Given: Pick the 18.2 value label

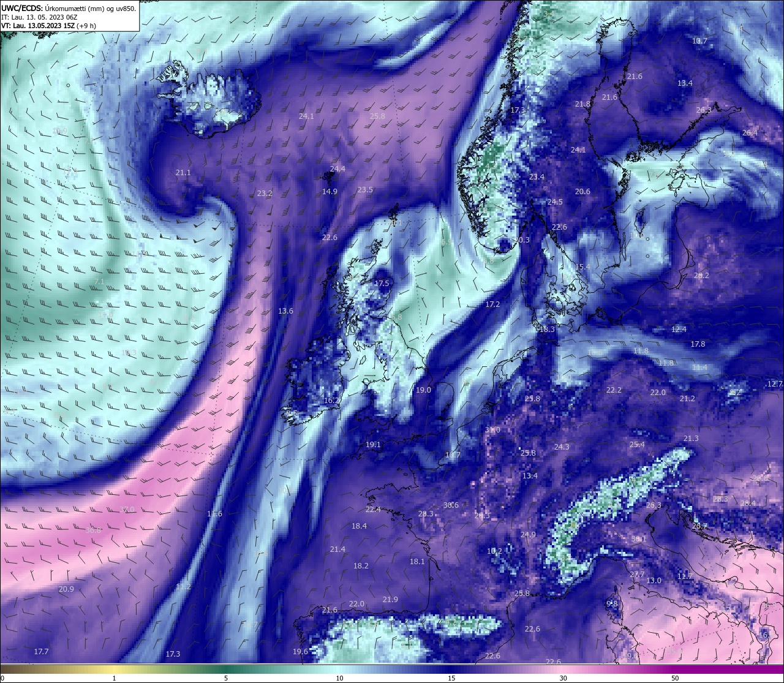Looking at the screenshot, I should click(361, 565).
